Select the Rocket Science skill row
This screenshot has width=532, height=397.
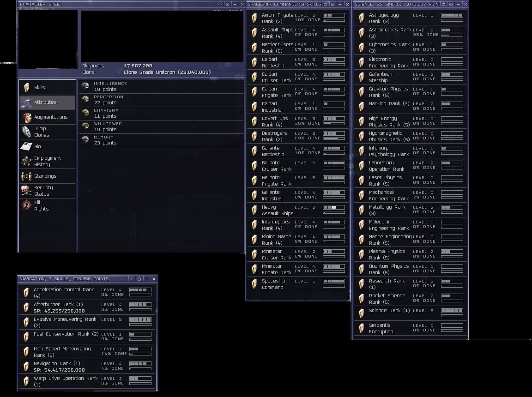(410, 299)
